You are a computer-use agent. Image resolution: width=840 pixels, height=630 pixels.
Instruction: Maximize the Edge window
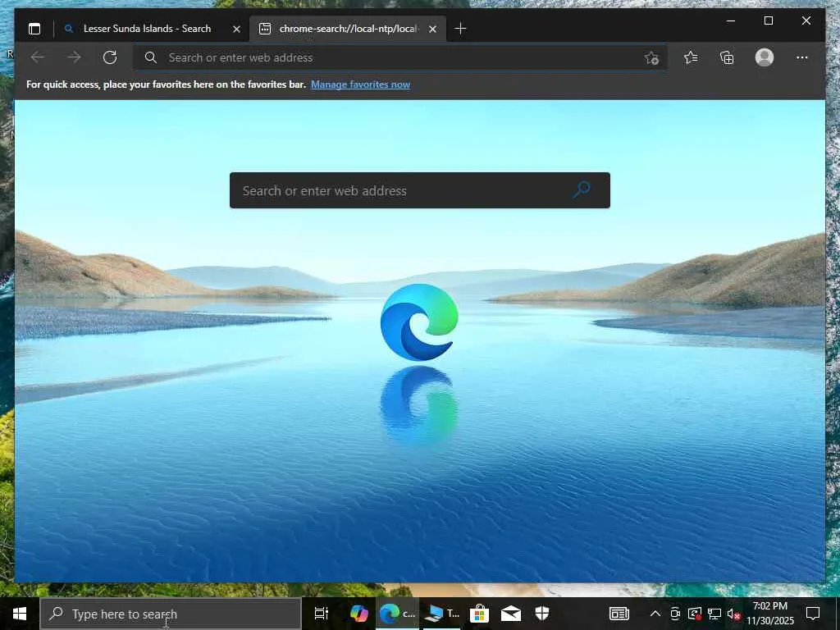pyautogui.click(x=768, y=21)
